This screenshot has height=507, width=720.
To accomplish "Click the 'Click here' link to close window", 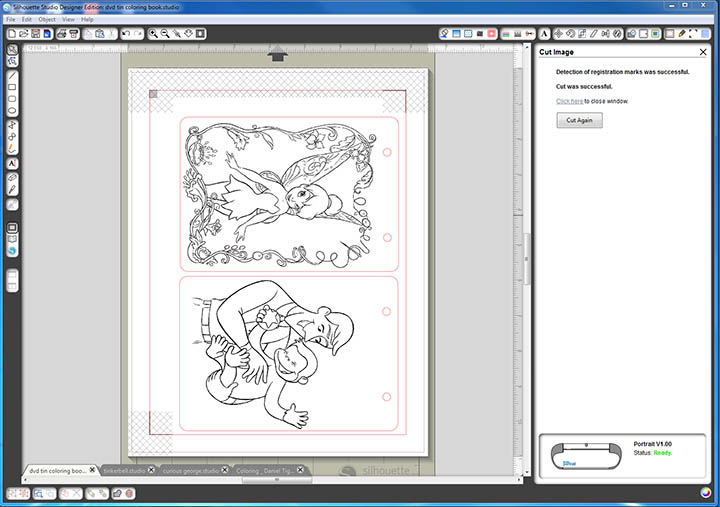I will click(x=569, y=101).
